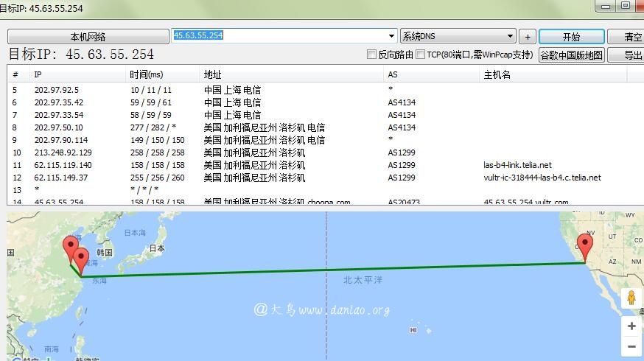Click hostname vultr-ic-318444-las-b4.c.telia.net

point(542,178)
